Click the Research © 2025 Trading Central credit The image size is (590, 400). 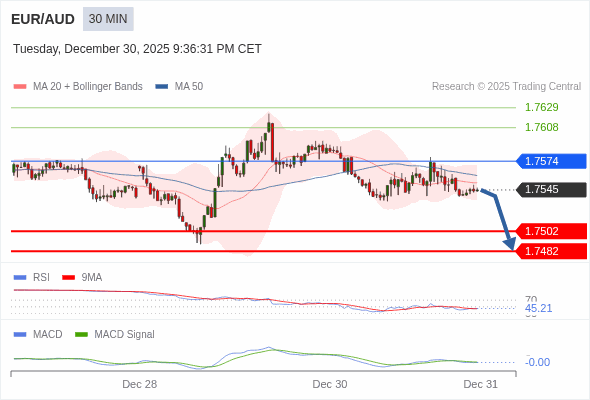pyautogui.click(x=506, y=87)
